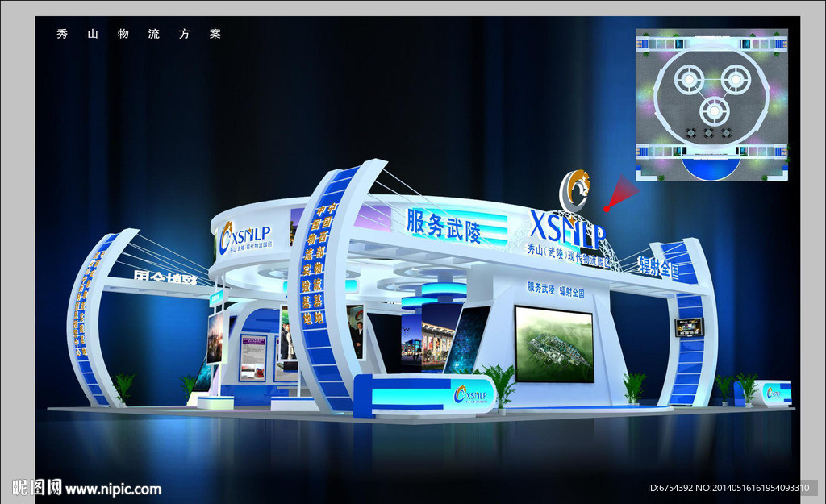
Task: Click the purple framed poster inside the booth
Action: (x=253, y=357)
